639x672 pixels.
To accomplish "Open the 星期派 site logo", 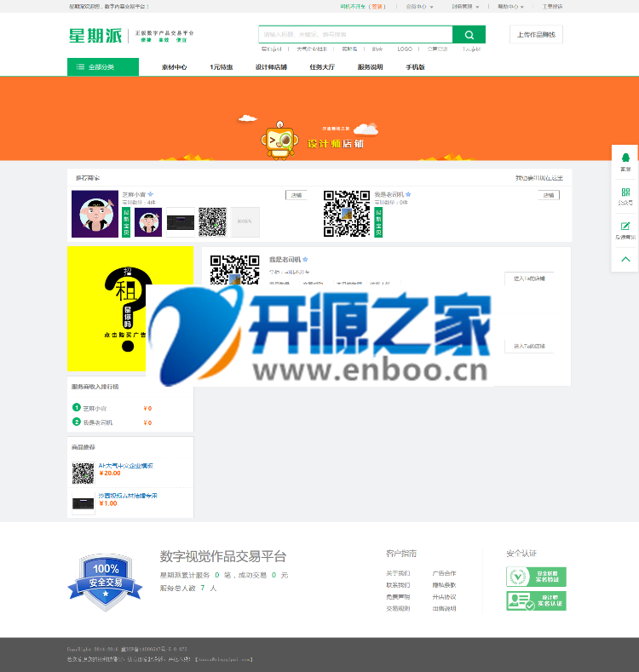I will [x=95, y=36].
